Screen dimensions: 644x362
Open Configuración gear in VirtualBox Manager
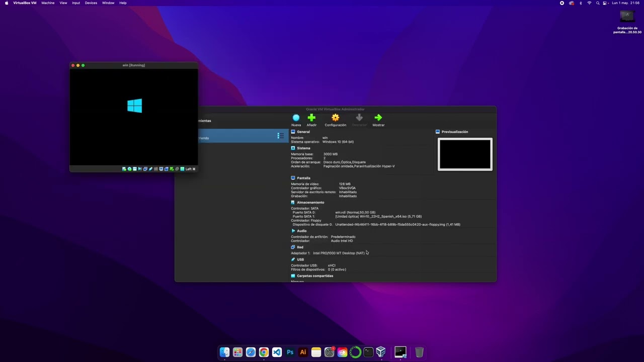tap(335, 118)
